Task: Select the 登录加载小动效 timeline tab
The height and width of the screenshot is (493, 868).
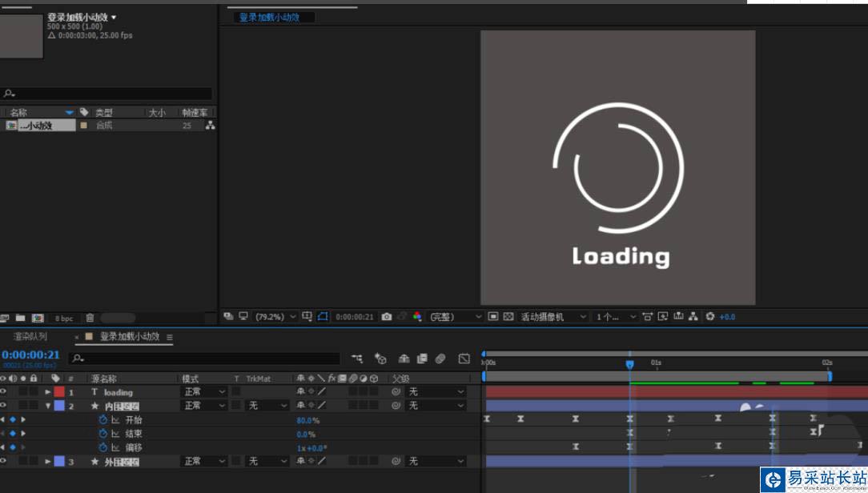Action: click(130, 336)
